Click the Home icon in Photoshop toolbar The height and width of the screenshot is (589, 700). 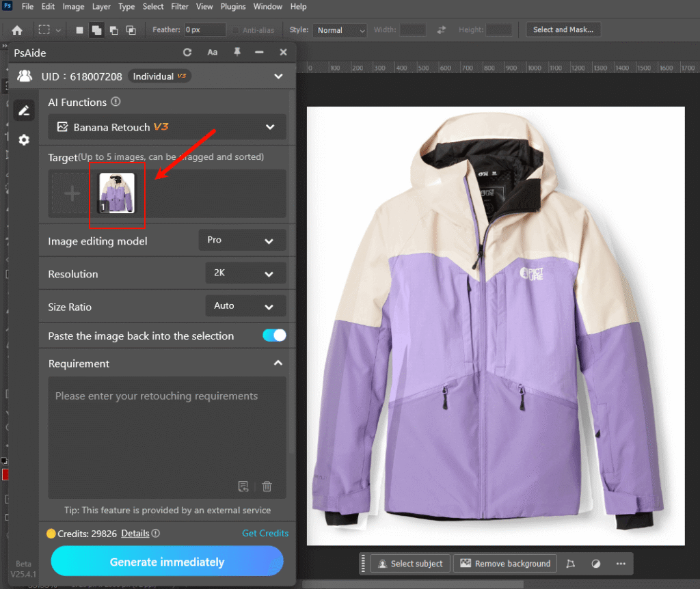[17, 29]
